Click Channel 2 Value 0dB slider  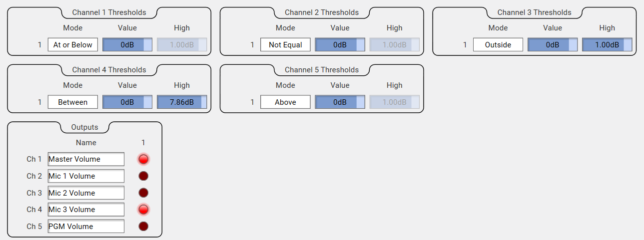(340, 45)
